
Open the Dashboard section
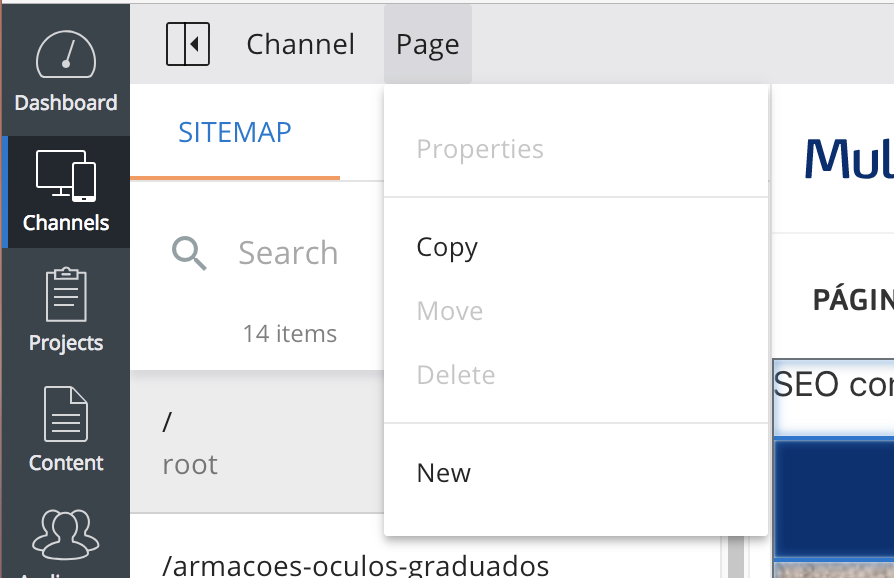[x=66, y=70]
